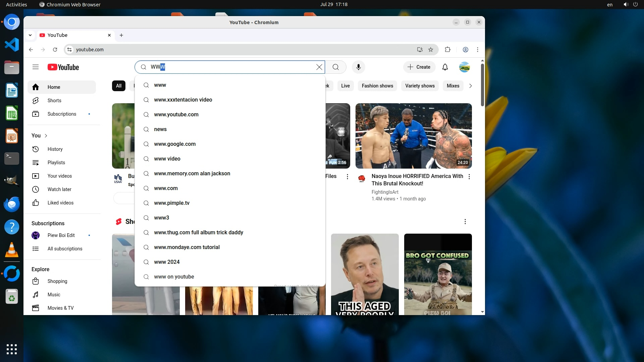
Task: Open All subscriptions link
Action: coord(65,249)
